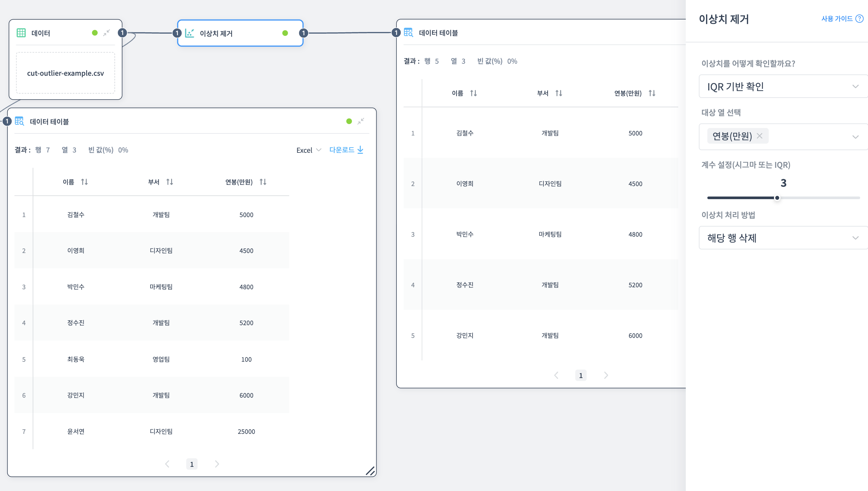Remove 연봉(만원) tag from column selection
The height and width of the screenshot is (491, 868).
(759, 136)
